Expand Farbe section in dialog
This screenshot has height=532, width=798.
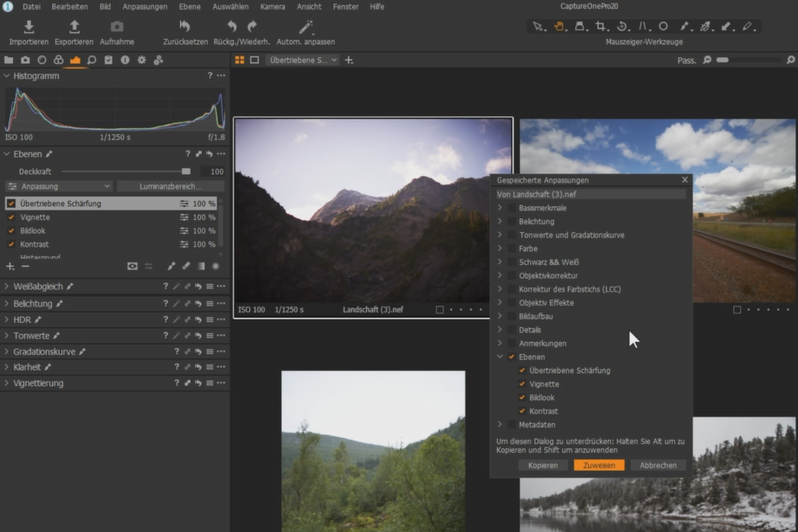pyautogui.click(x=500, y=249)
